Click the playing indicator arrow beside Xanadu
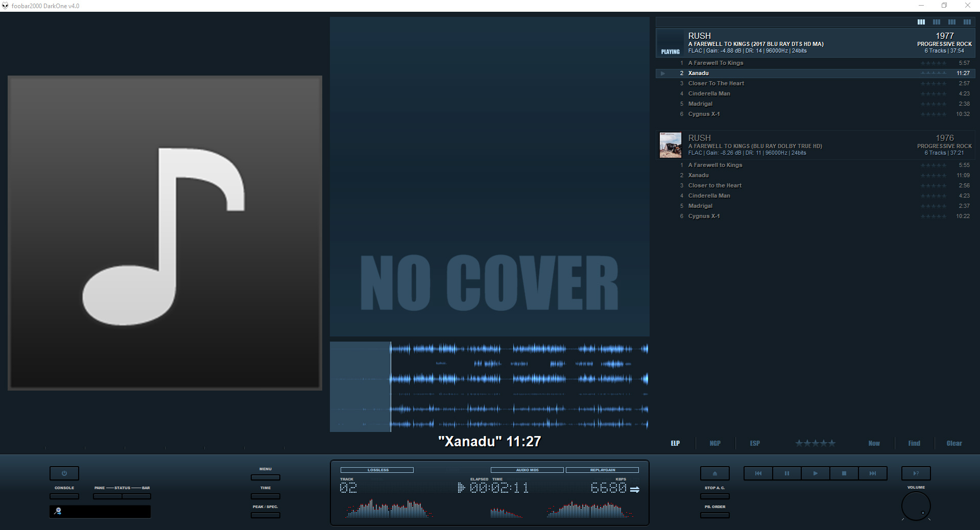Image resolution: width=980 pixels, height=530 pixels. tap(663, 73)
